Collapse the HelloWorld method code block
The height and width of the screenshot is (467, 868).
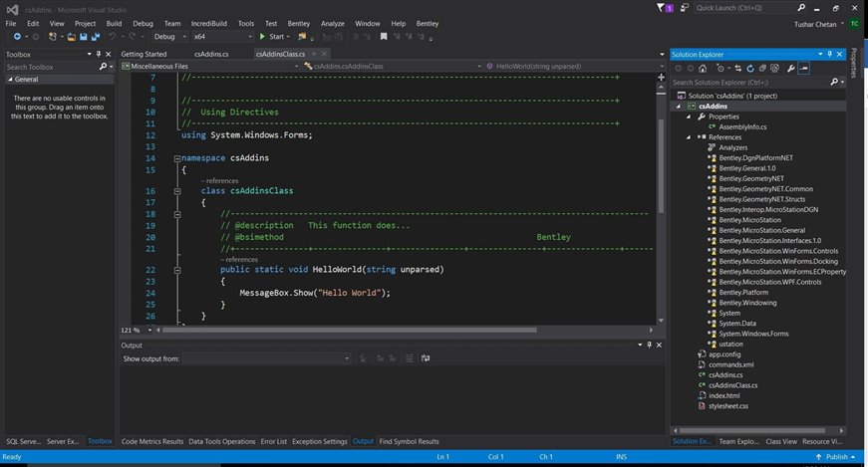[177, 270]
